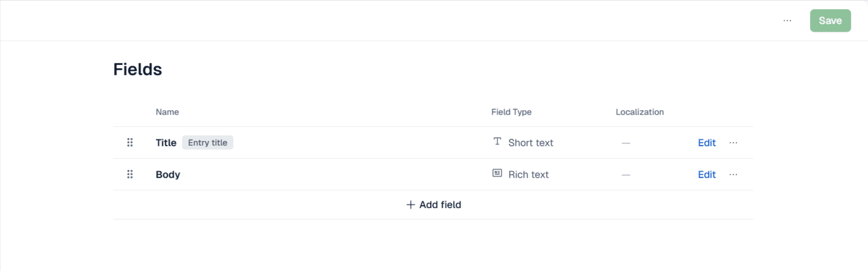This screenshot has width=868, height=271.
Task: Grab the drag handle for Body field
Action: point(130,174)
